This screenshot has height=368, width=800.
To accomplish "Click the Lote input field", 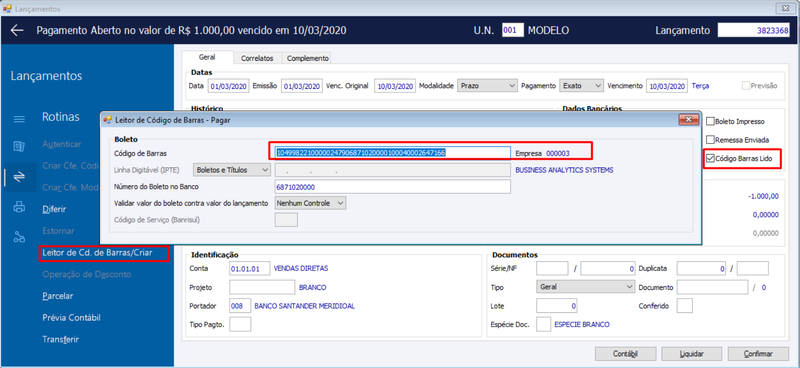I will pos(557,306).
